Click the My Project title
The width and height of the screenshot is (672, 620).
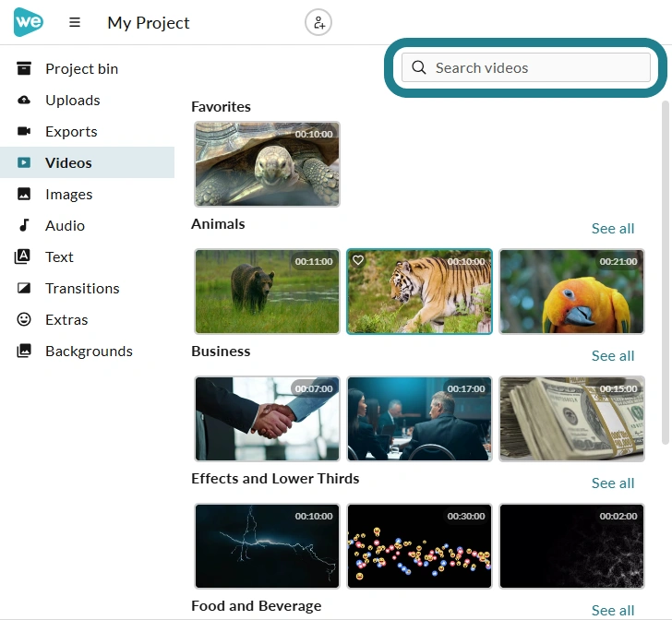click(x=149, y=23)
